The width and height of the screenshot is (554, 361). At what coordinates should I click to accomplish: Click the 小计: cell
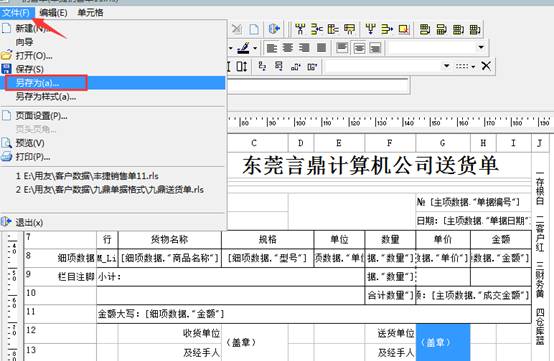point(230,277)
